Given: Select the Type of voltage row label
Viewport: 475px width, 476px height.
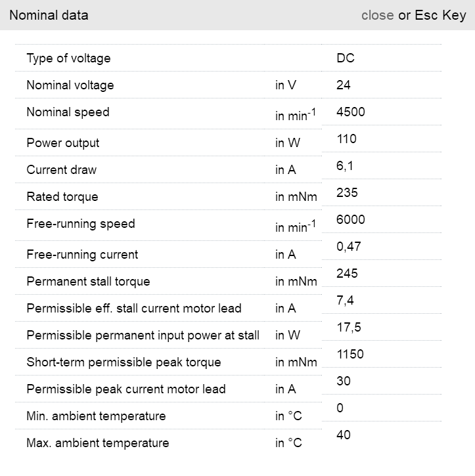Looking at the screenshot, I should pos(68,58).
